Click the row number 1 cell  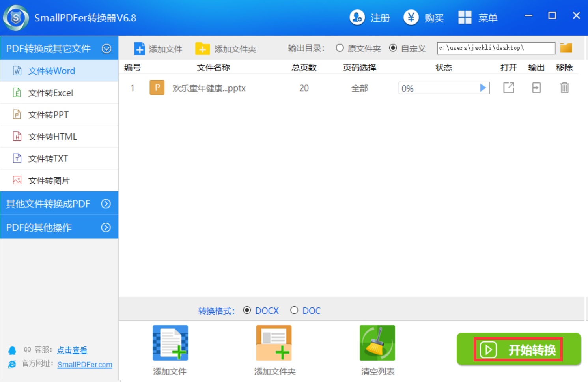pyautogui.click(x=133, y=88)
